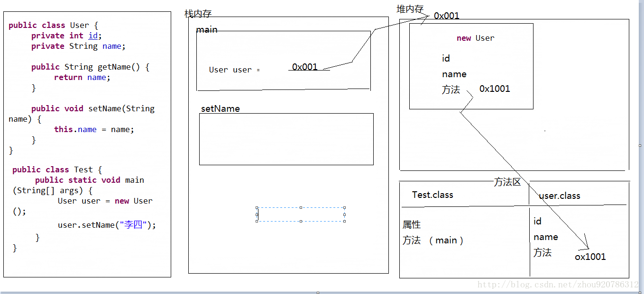Click the 'private String name;' declaration
The width and height of the screenshot is (644, 294).
click(x=78, y=46)
